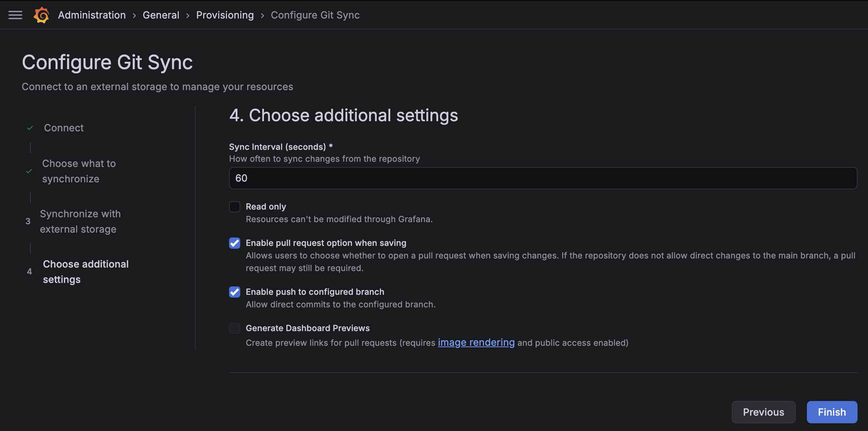Uncheck Enable pull request option when saving
The image size is (868, 431).
234,243
